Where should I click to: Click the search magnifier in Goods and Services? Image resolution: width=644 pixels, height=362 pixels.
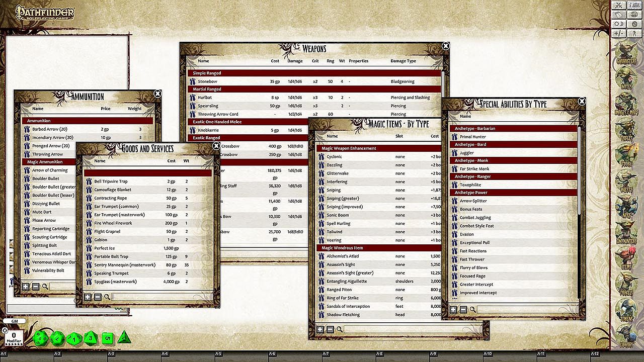[x=107, y=297]
